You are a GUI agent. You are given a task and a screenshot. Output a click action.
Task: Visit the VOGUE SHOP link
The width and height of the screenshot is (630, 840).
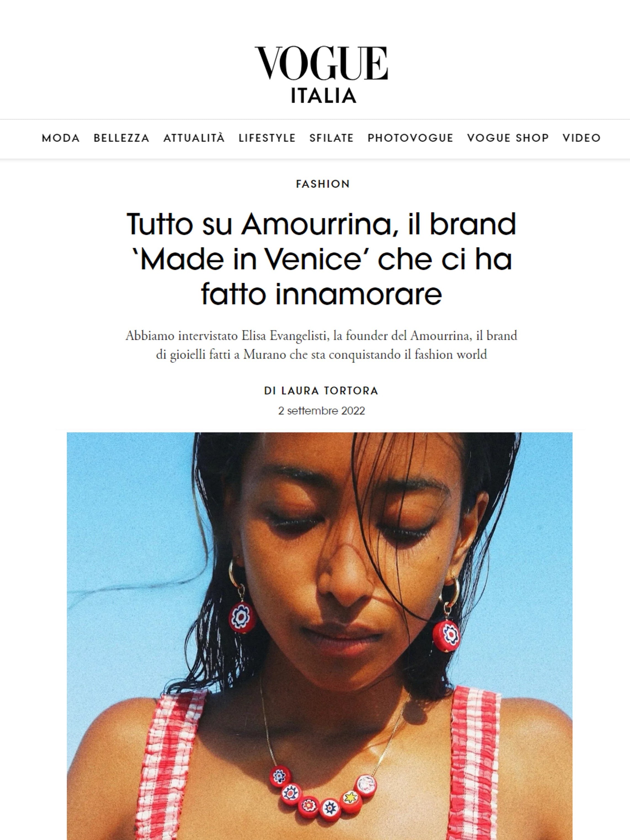(508, 138)
